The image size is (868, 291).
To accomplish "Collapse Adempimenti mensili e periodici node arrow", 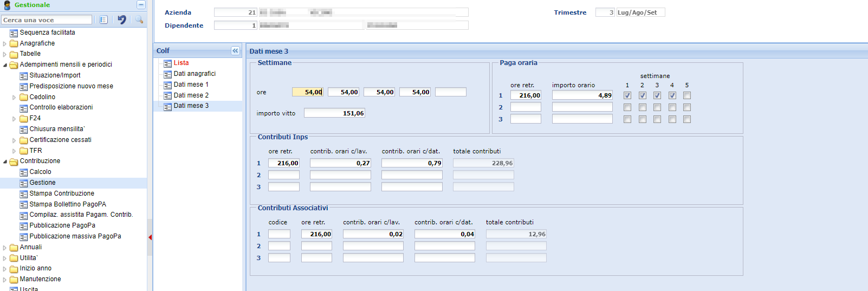I will [x=5, y=65].
